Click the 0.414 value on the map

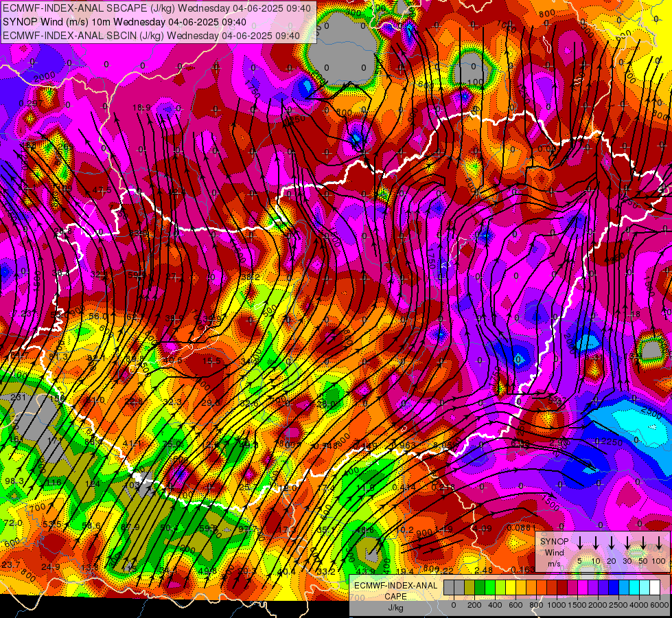point(404,487)
